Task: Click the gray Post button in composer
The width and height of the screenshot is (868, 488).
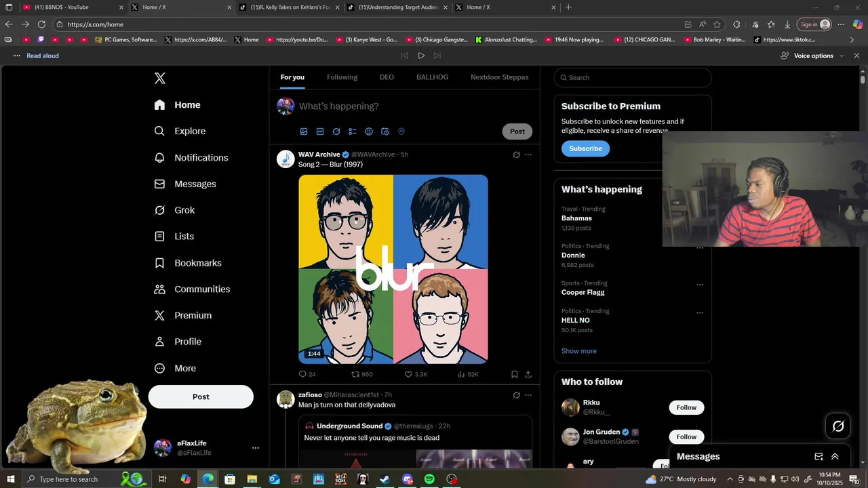Action: (x=517, y=131)
